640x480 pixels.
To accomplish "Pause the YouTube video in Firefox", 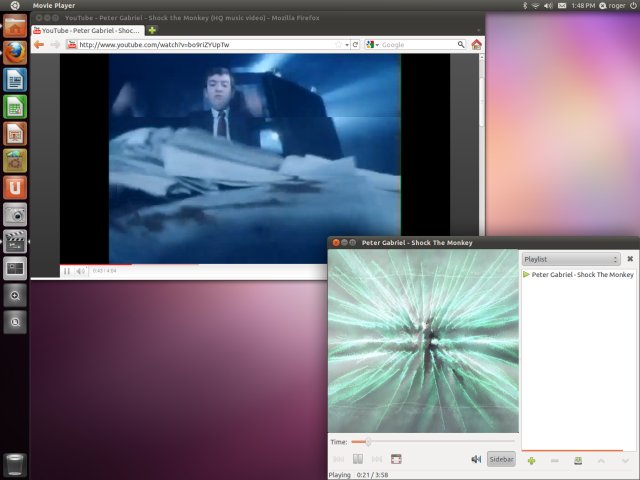I will [x=67, y=271].
